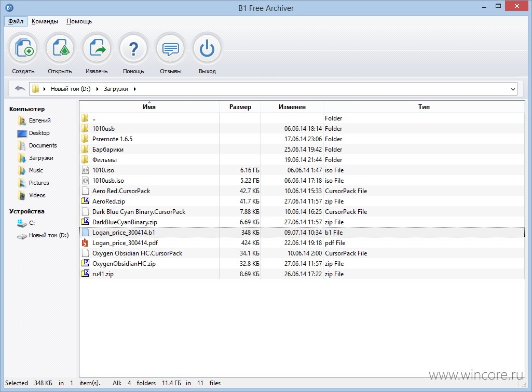Click the Отзывы (Feedback) speech bubble icon
The height and width of the screenshot is (392, 532).
coord(170,49)
